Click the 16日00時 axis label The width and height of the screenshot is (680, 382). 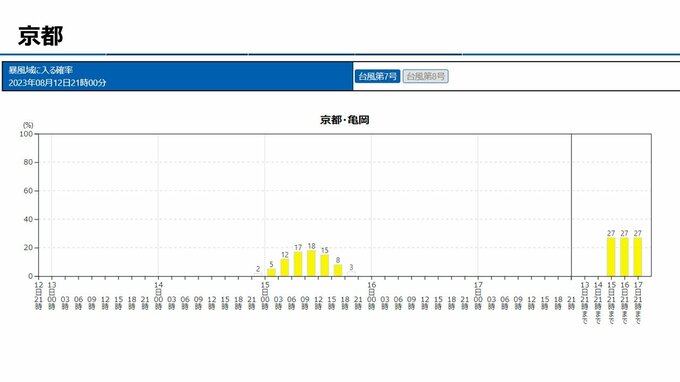(x=372, y=296)
